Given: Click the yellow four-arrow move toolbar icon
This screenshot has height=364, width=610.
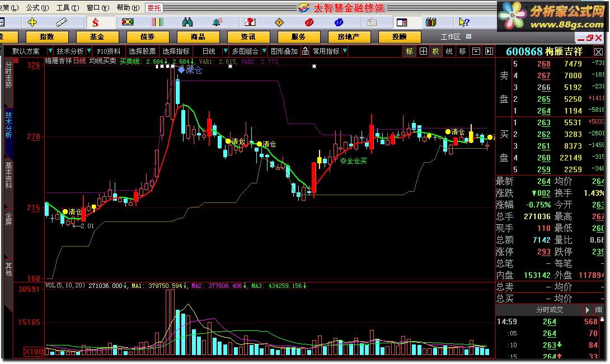Looking at the screenshot, I should (32, 22).
